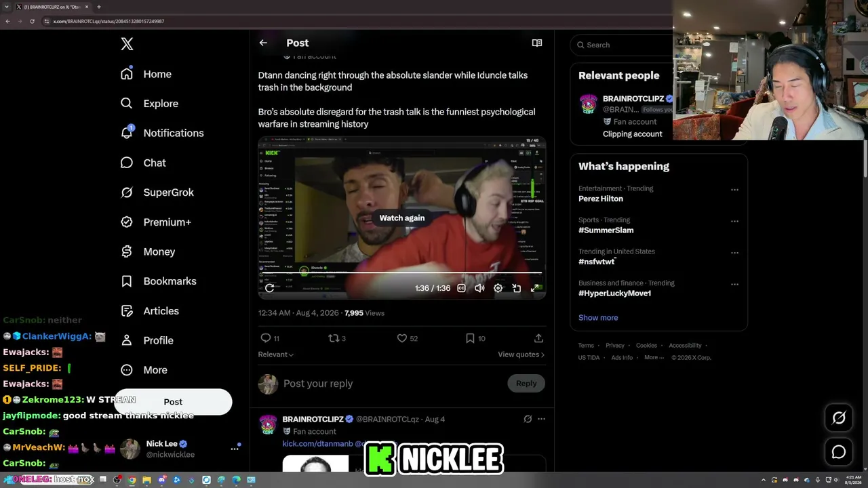The height and width of the screenshot is (488, 868).
Task: Focus the Post your reply field
Action: point(392,384)
